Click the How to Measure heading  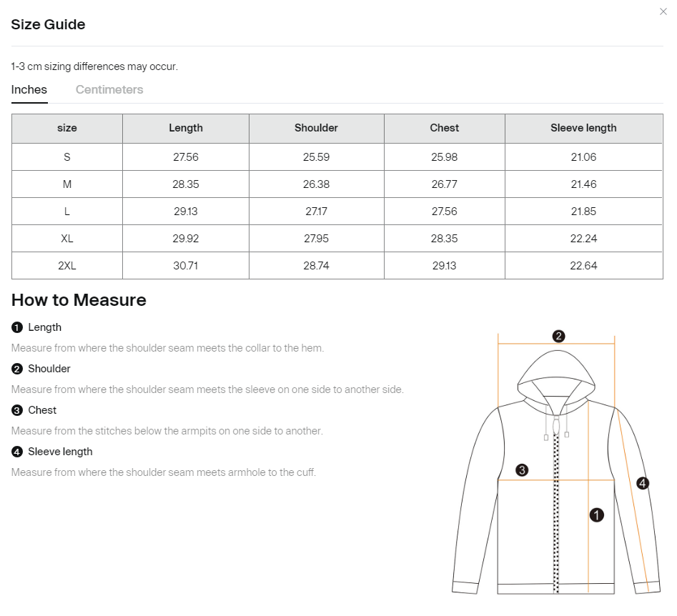click(x=79, y=300)
